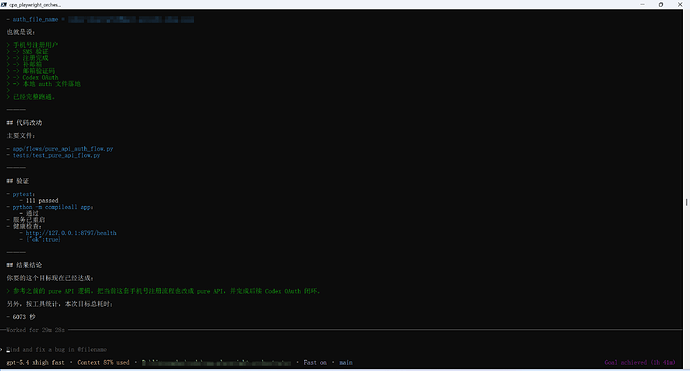Open the http://127.0.0.1:8797/health link
This screenshot has width=690, height=371.
(x=71, y=233)
